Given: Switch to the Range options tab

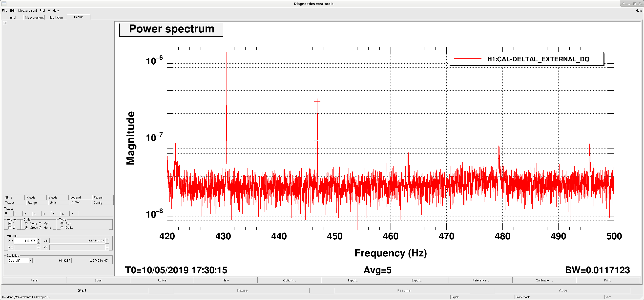Looking at the screenshot, I should click(x=32, y=202).
